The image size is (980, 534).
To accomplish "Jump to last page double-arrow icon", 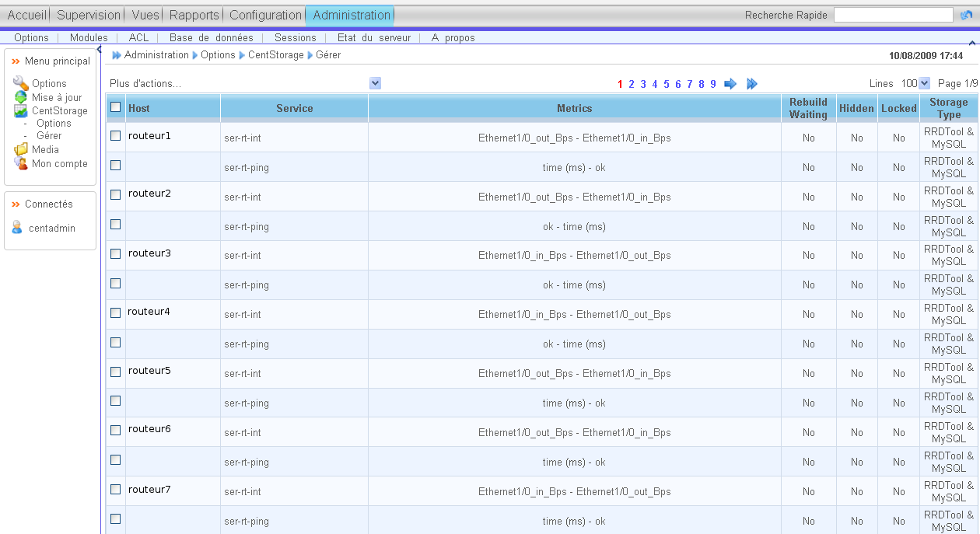I will pos(752,84).
